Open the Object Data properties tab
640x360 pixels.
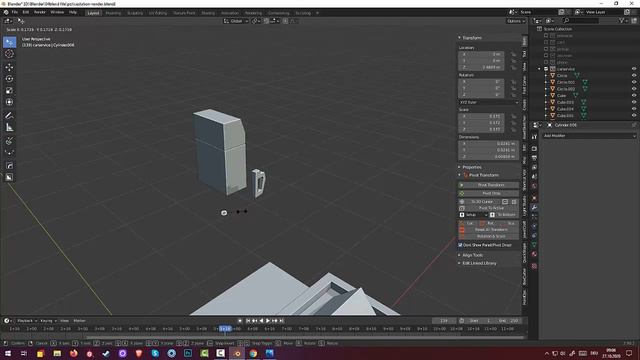tap(534, 244)
